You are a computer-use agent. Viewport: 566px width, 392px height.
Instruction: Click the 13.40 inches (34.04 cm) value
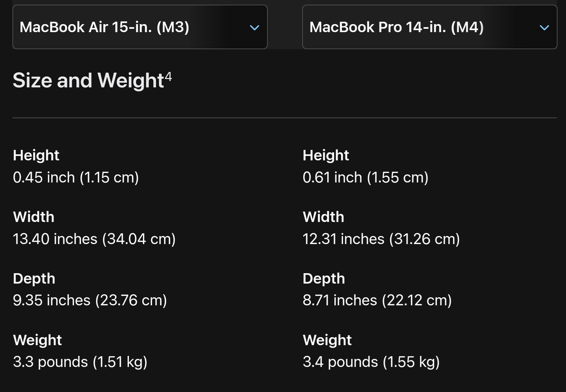coord(94,239)
